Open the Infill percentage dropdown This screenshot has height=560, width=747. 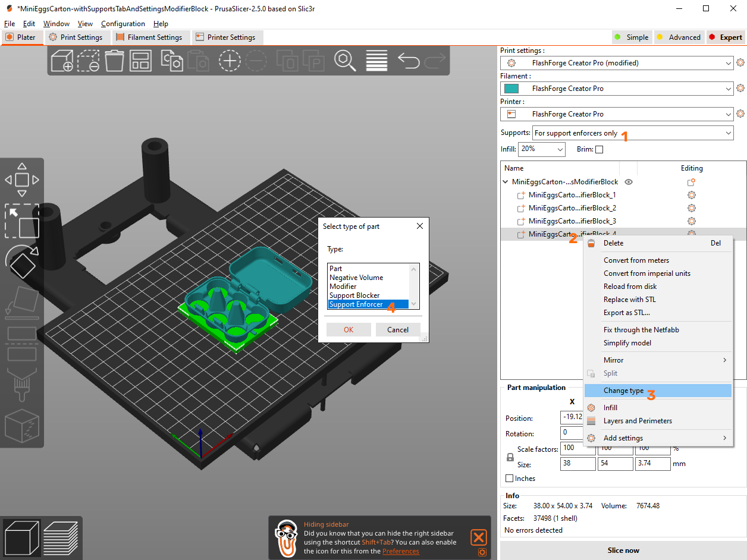[542, 149]
